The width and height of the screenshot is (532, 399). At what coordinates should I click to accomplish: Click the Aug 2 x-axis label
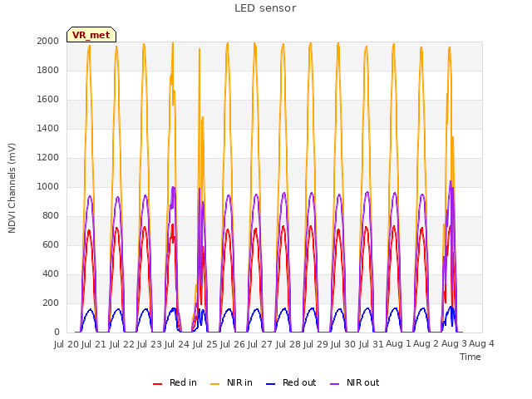click(426, 344)
